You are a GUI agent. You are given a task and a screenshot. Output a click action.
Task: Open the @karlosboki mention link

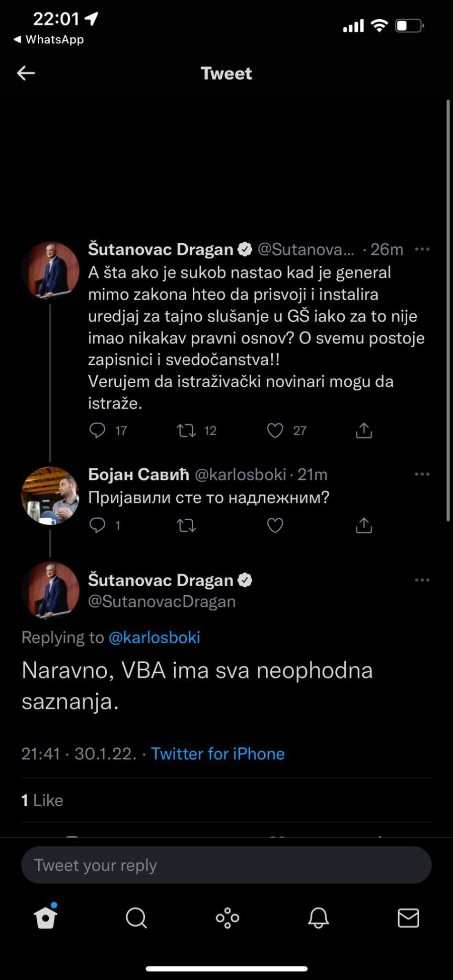pyautogui.click(x=154, y=637)
